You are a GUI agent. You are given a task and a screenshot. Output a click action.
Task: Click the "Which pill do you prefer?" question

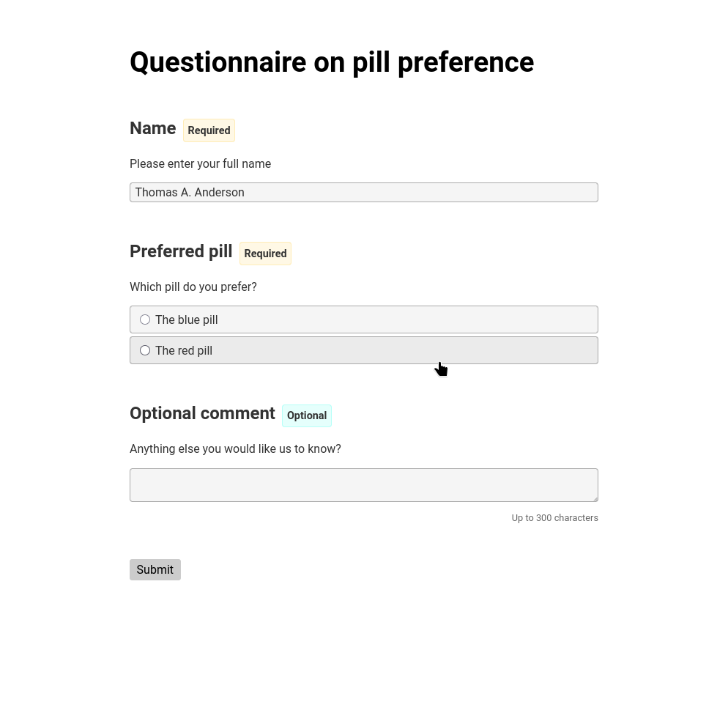click(193, 287)
